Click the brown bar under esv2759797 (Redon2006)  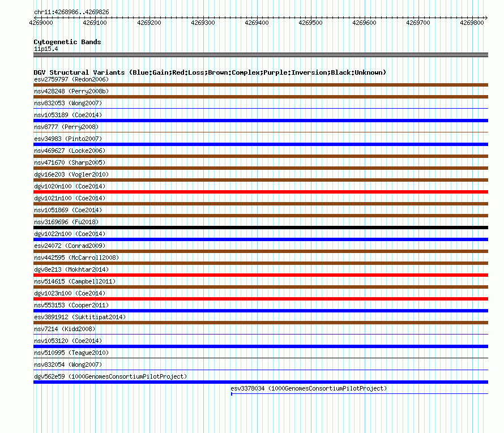pos(260,85)
